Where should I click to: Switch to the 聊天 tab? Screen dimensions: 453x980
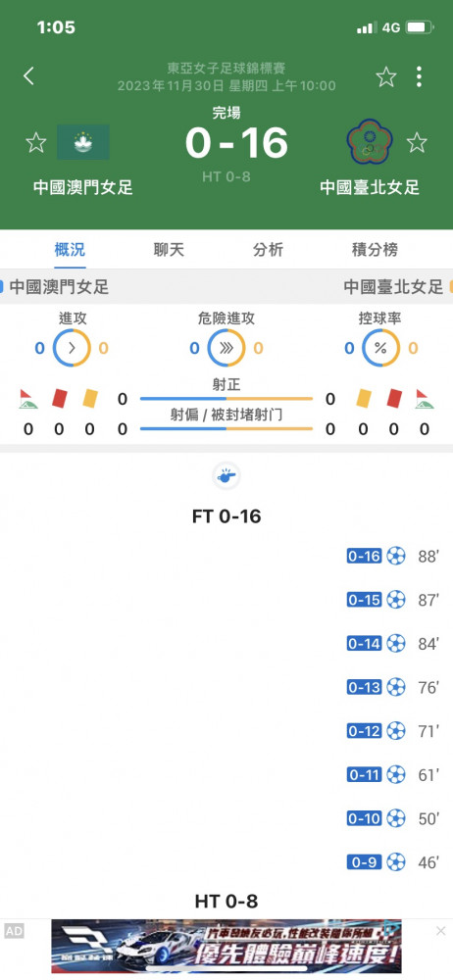click(169, 250)
